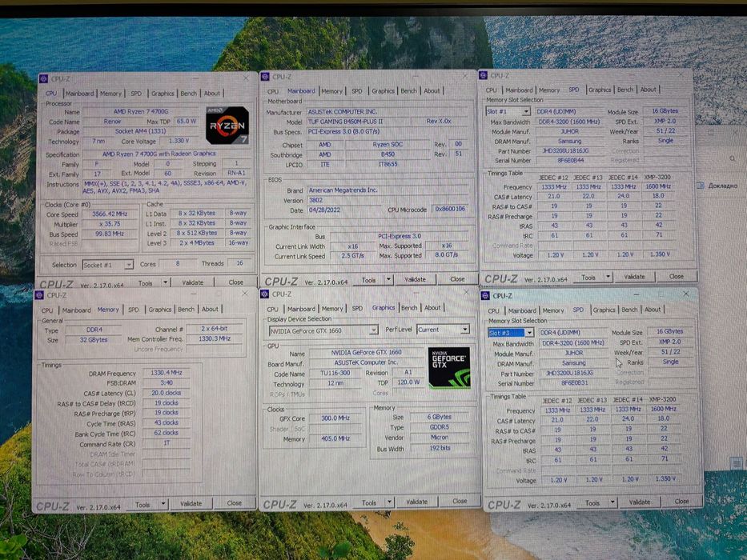Open the NVIDIA GeForce GTX 1660 display device dropdown
Screen dimensions: 747x560
pos(323,330)
